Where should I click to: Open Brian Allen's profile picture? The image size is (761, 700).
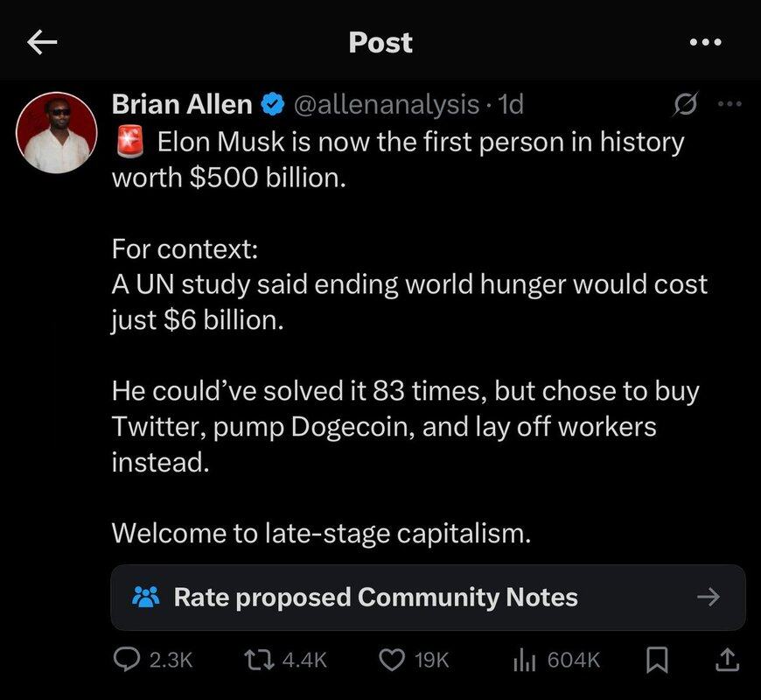[x=54, y=131]
